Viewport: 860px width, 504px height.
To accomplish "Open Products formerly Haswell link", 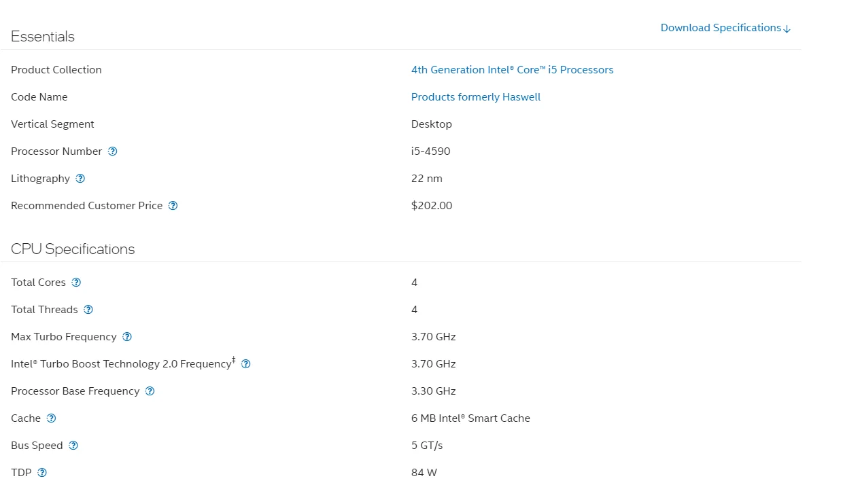I will pos(476,97).
